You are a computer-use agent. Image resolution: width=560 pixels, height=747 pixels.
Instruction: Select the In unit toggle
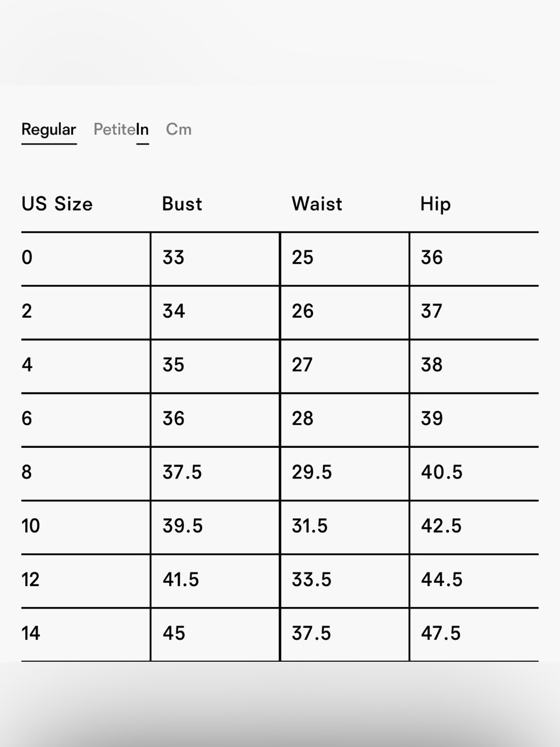click(x=142, y=129)
